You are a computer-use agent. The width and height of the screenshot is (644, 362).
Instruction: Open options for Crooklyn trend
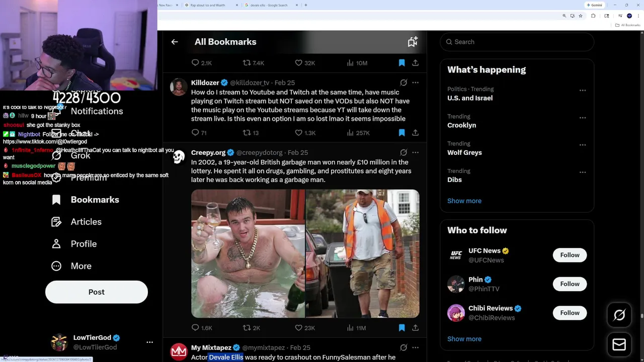pos(583,118)
